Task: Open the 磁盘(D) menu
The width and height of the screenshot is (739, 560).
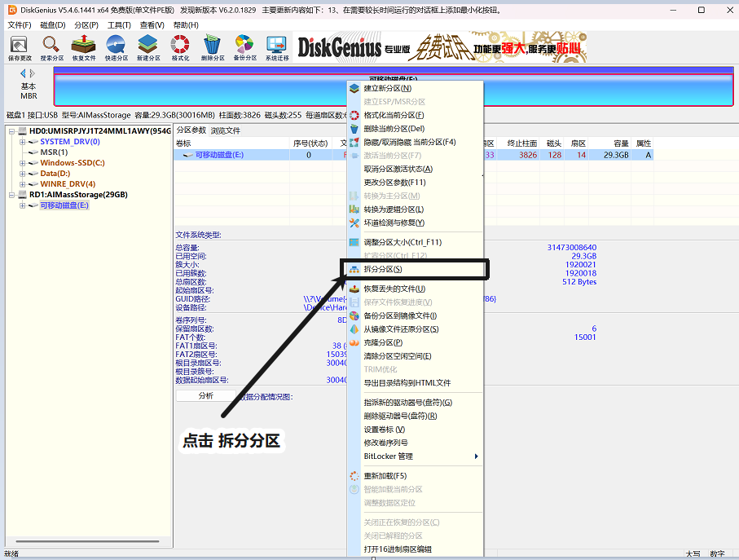Action: coord(53,25)
